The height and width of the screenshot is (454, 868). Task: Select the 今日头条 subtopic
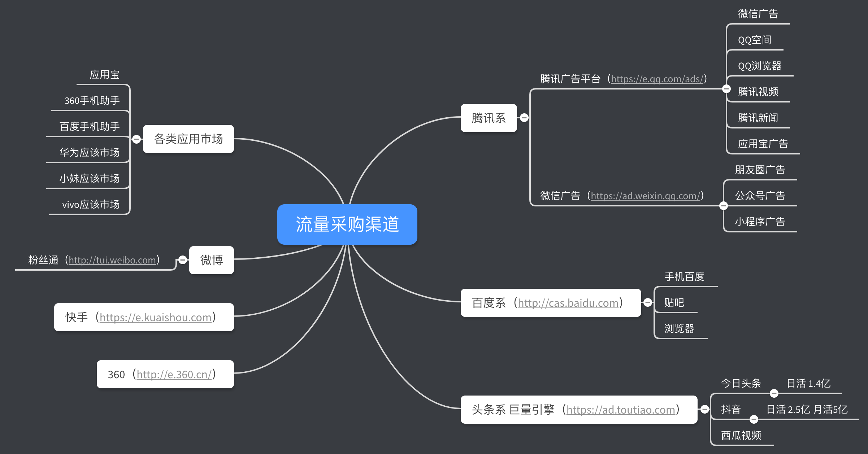[x=741, y=384]
